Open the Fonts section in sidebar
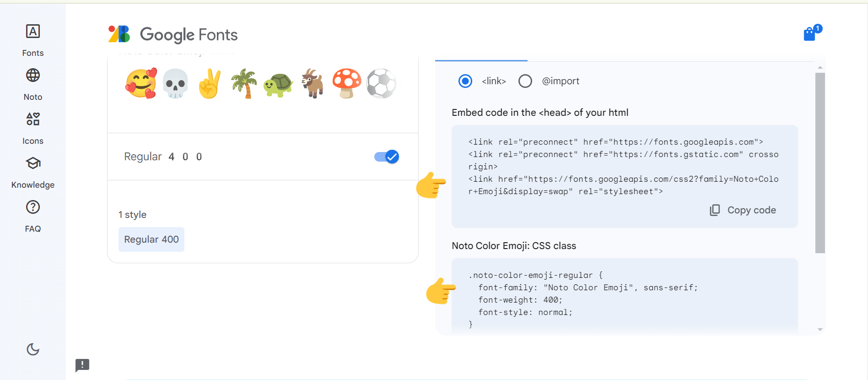The image size is (868, 380). point(33,40)
